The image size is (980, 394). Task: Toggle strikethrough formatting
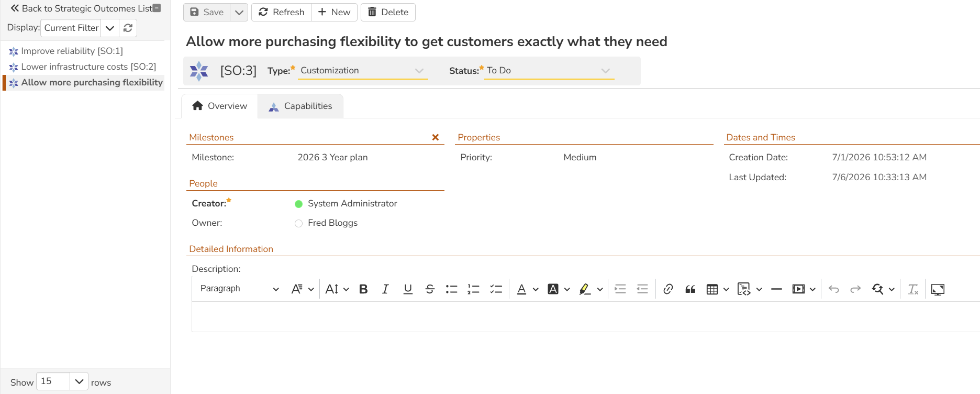(430, 289)
